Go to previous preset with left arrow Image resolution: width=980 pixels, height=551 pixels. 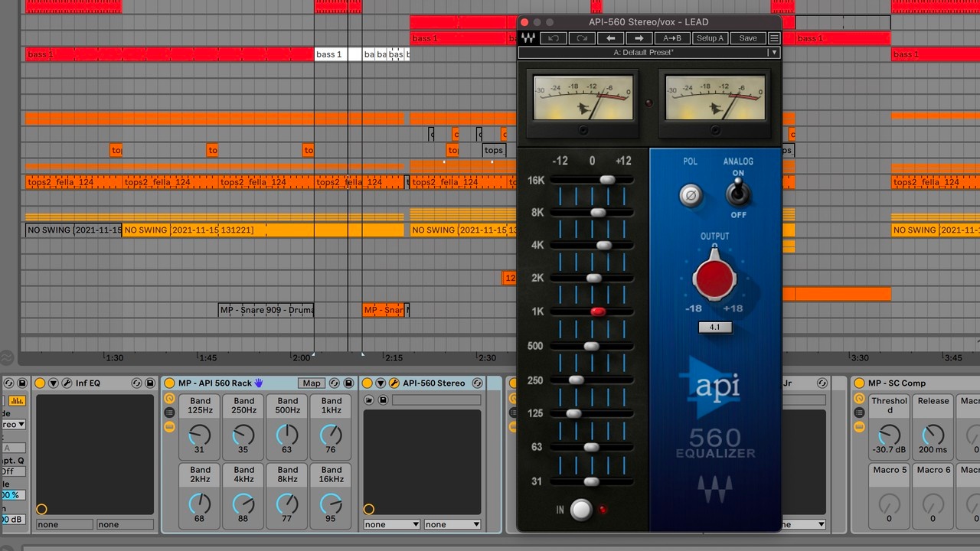click(610, 38)
